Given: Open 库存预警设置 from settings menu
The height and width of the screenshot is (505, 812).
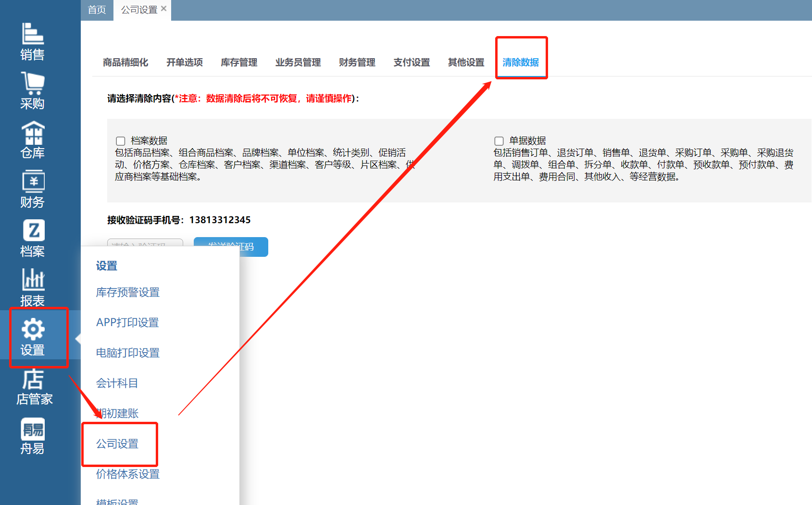Looking at the screenshot, I should click(128, 292).
